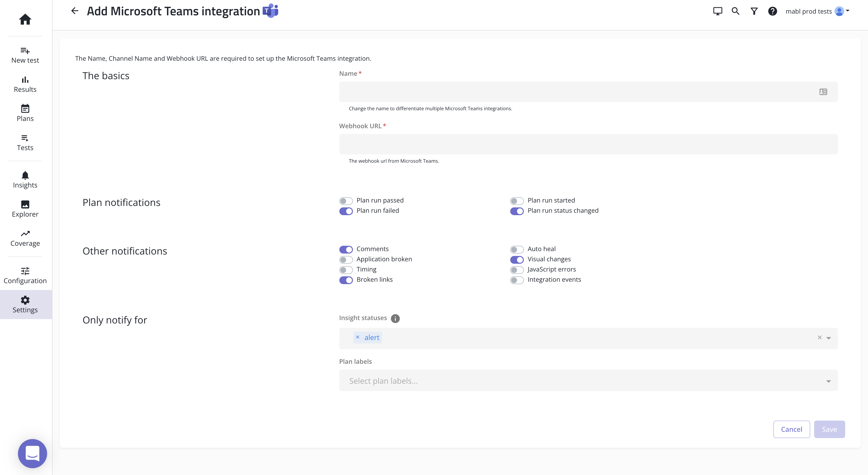
Task: Open the help question mark icon
Action: tap(772, 11)
